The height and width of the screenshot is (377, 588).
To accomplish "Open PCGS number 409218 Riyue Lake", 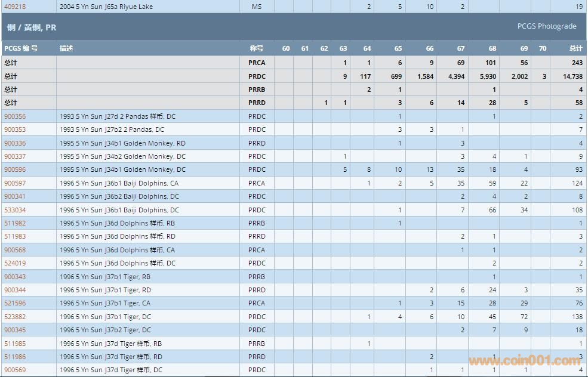I will pos(15,7).
